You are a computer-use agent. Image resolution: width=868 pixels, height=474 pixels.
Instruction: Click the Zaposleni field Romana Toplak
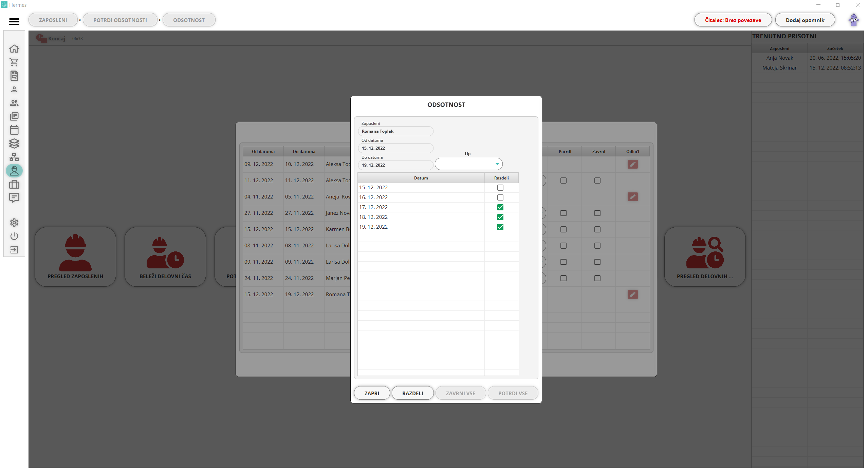[x=395, y=131]
